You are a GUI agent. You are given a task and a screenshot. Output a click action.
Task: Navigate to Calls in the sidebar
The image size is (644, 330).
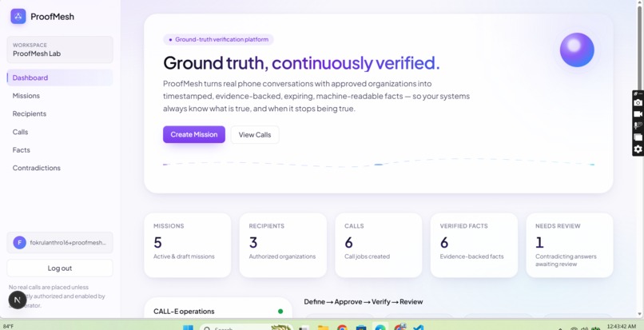(x=60, y=132)
